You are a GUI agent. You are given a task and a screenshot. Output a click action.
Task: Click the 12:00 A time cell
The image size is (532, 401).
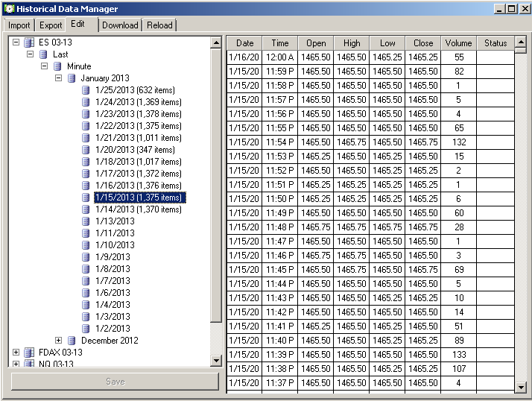tap(280, 57)
